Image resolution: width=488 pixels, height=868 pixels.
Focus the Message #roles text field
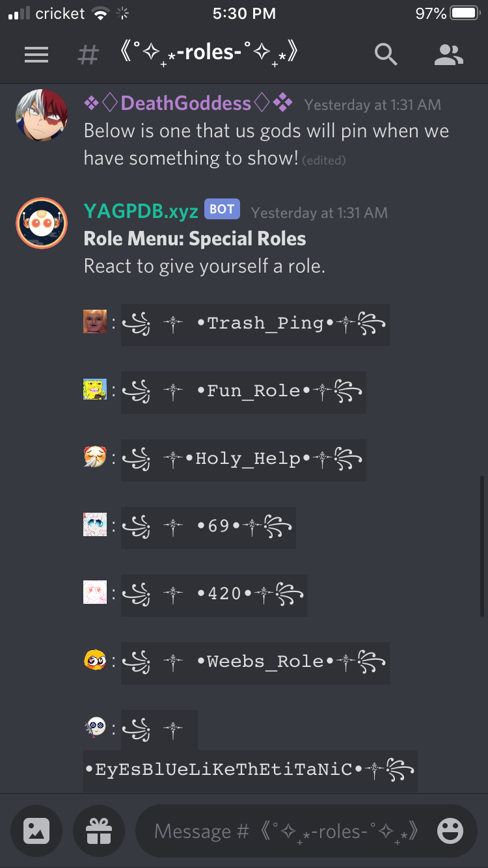pos(286,831)
